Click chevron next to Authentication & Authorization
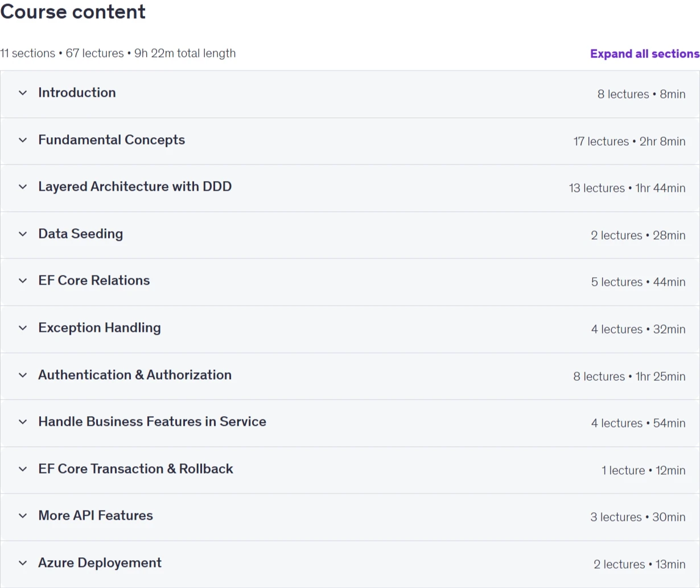700x588 pixels. (x=23, y=375)
